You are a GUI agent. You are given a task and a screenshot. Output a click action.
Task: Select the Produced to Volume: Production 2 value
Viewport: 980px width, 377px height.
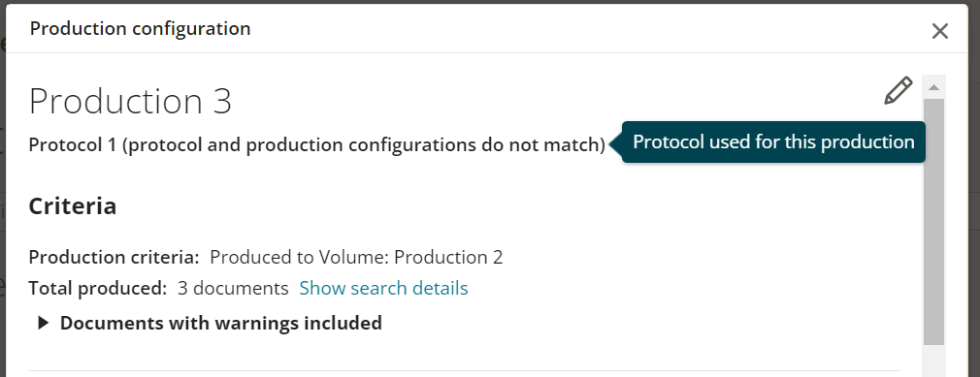coord(356,257)
